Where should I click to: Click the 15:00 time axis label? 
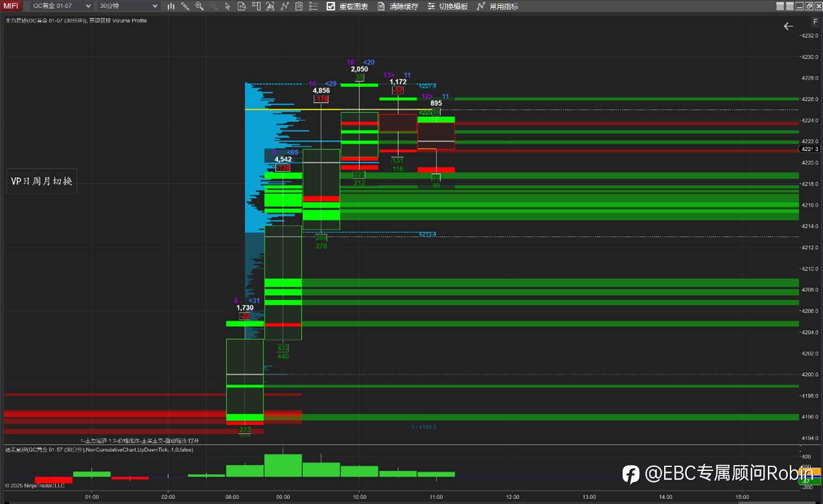(x=742, y=497)
